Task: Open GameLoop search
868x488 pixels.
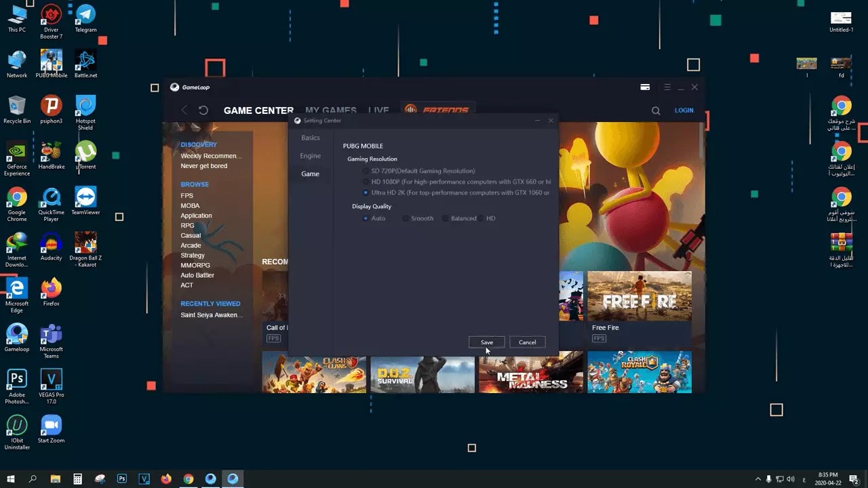Action: pos(656,110)
